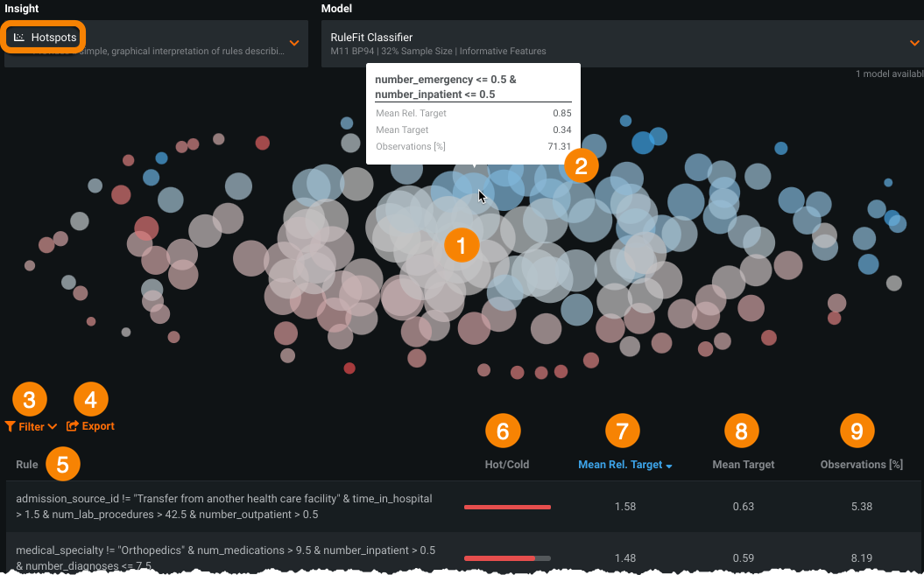
Task: Sort by the Rule column header
Action: 27,465
